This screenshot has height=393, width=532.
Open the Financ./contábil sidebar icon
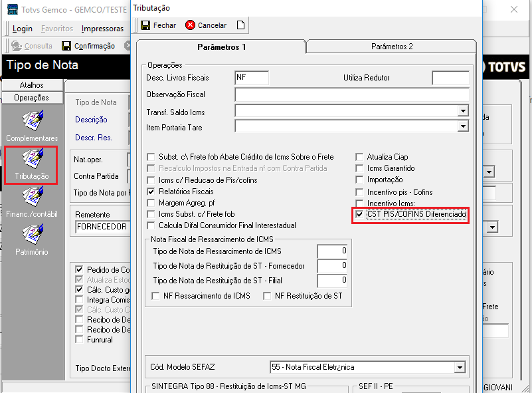(33, 196)
